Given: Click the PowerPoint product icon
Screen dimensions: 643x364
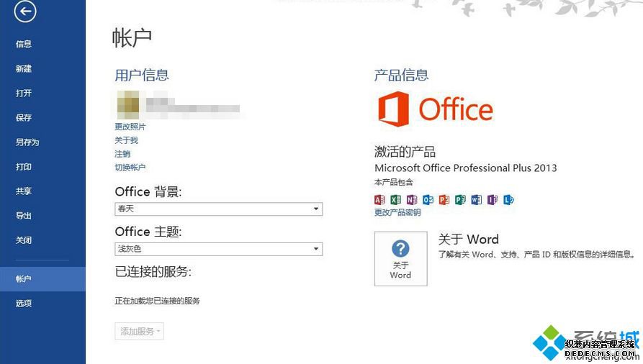Looking at the screenshot, I should [x=444, y=200].
